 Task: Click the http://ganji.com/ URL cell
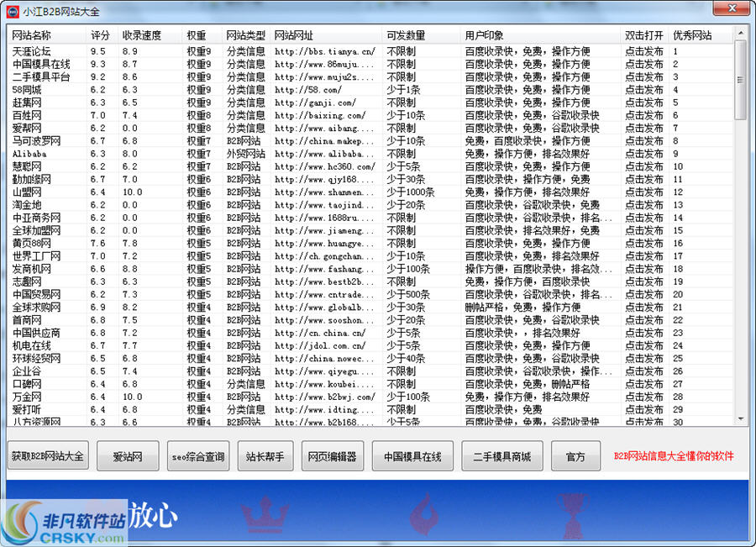click(315, 103)
